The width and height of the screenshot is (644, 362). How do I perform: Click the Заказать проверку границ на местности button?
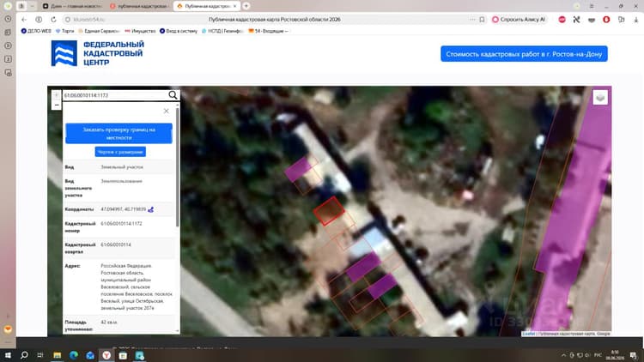click(118, 133)
